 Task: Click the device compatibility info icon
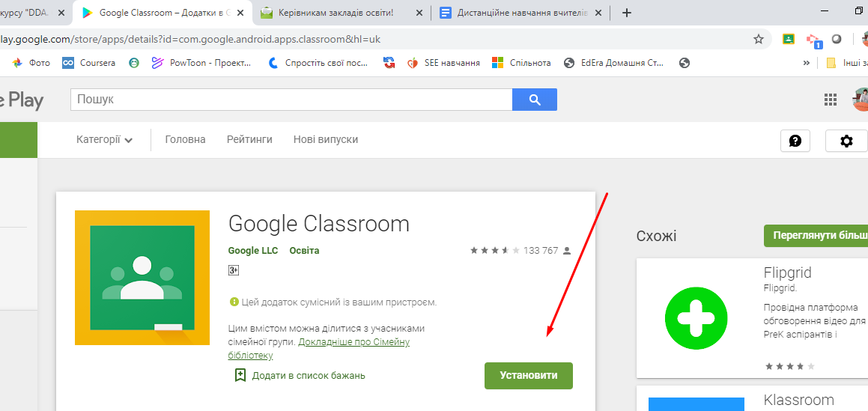(234, 302)
